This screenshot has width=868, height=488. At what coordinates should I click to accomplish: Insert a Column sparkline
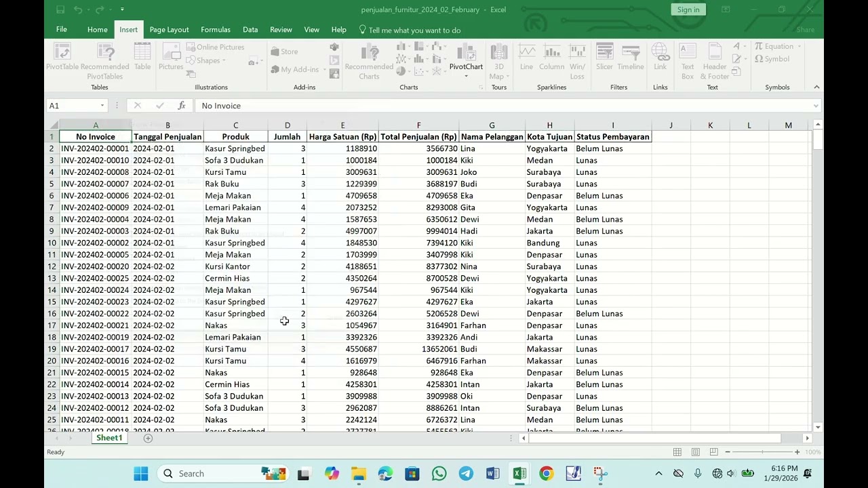[551, 57]
